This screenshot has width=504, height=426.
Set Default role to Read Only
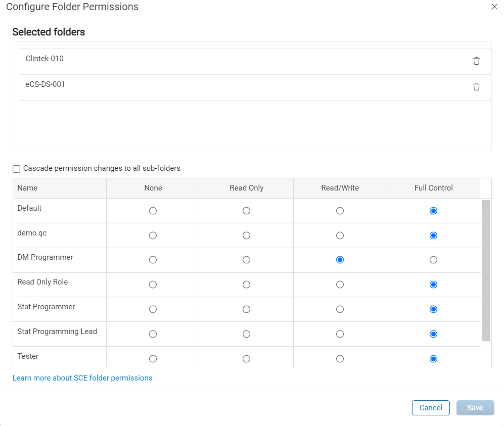[x=247, y=211]
